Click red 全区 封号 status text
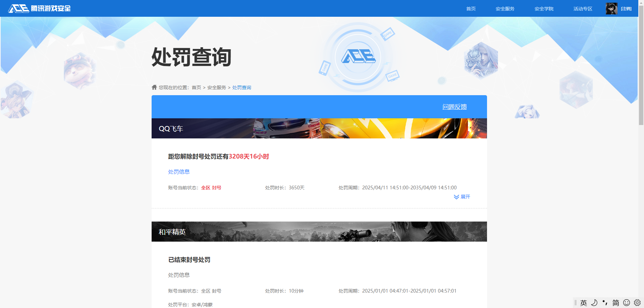 tap(211, 188)
